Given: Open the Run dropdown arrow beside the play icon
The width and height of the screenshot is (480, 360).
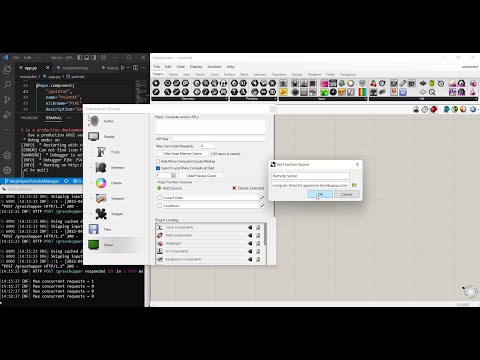Looking at the screenshot, I should (128, 68).
